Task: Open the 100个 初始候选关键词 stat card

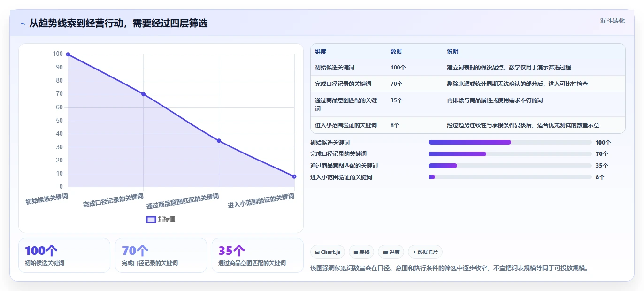Action: [x=64, y=255]
